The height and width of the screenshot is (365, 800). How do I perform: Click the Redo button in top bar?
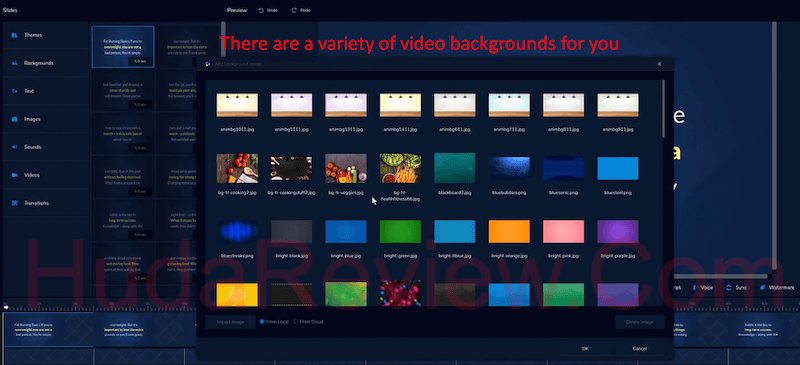pyautogui.click(x=301, y=10)
